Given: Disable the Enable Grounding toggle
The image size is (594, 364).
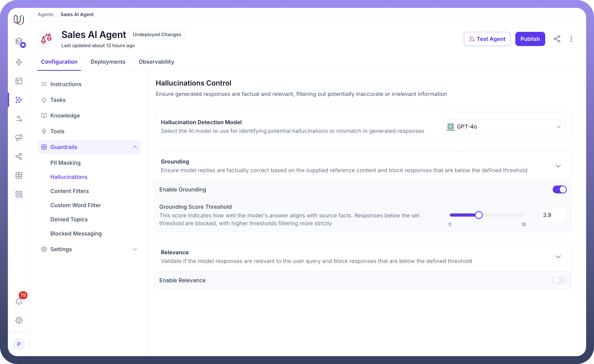Looking at the screenshot, I should pyautogui.click(x=559, y=190).
